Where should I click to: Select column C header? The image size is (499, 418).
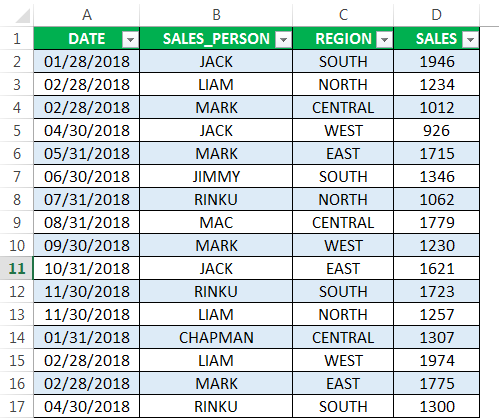343,15
